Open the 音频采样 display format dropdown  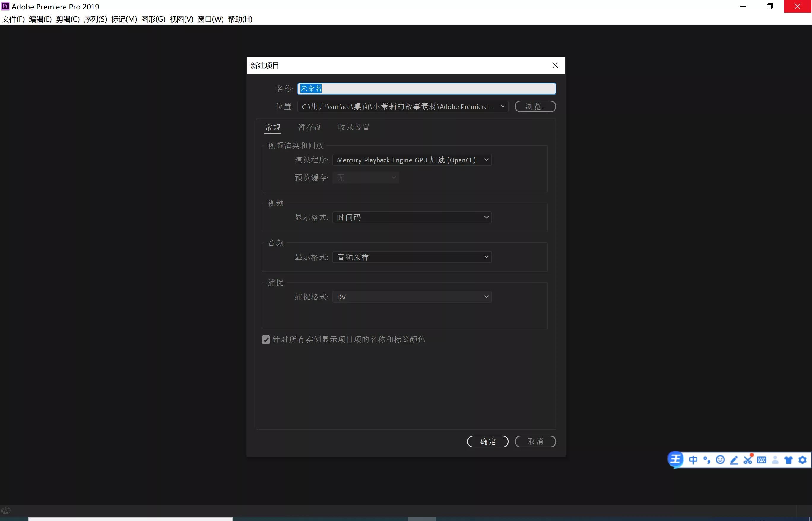pos(412,257)
